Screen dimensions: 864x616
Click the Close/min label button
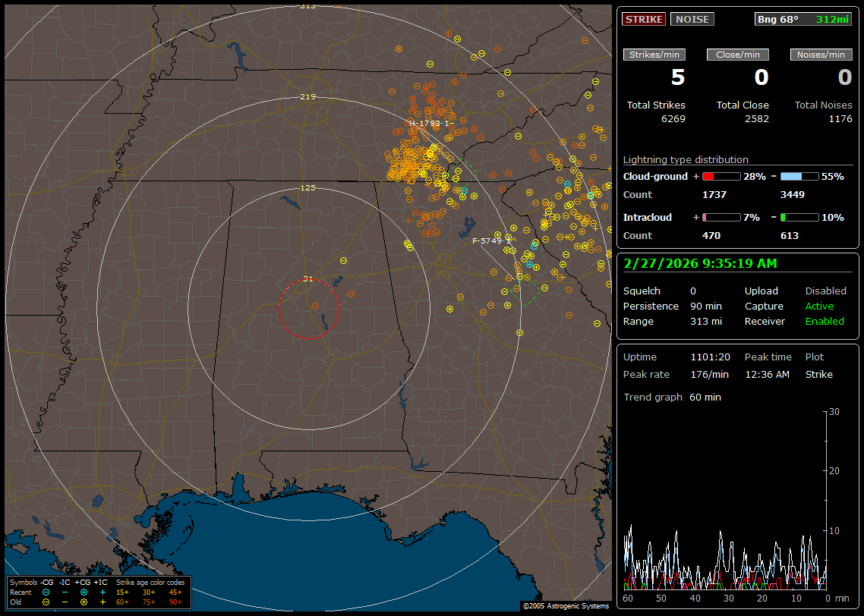tap(738, 55)
